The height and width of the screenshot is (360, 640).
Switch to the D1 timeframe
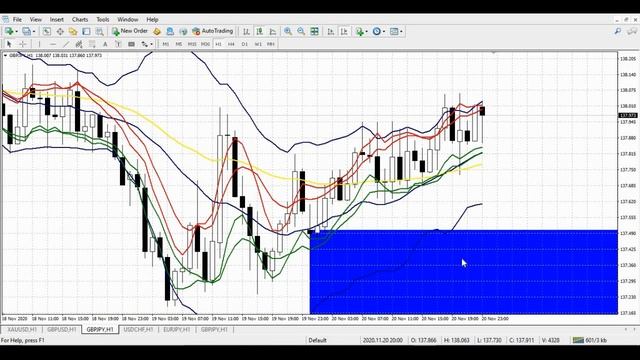244,44
